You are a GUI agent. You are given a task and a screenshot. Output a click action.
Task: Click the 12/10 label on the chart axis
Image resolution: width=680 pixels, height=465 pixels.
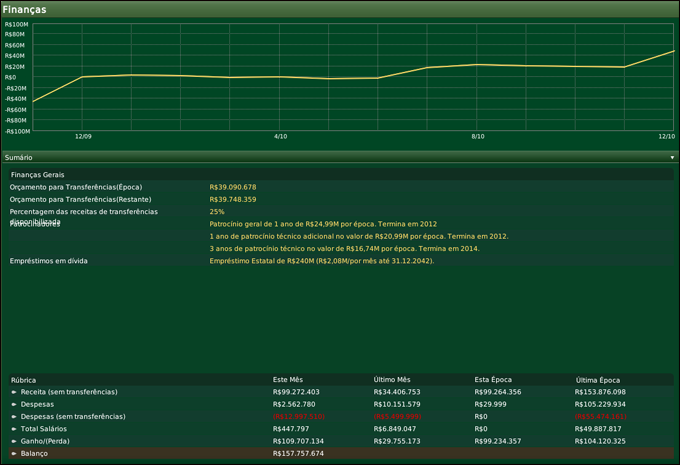point(666,136)
